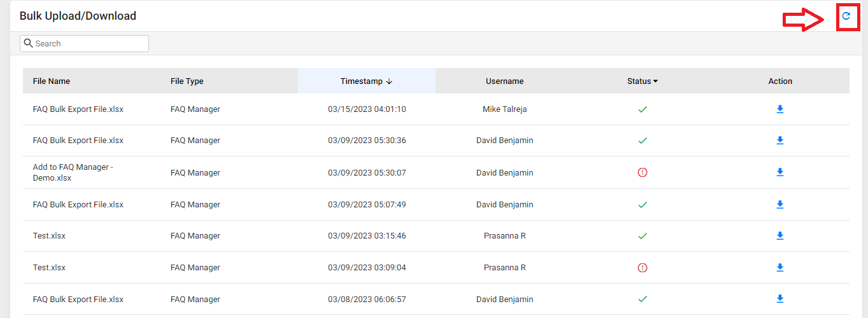
Task: Click the magnifier icon in the search box
Action: click(x=28, y=43)
